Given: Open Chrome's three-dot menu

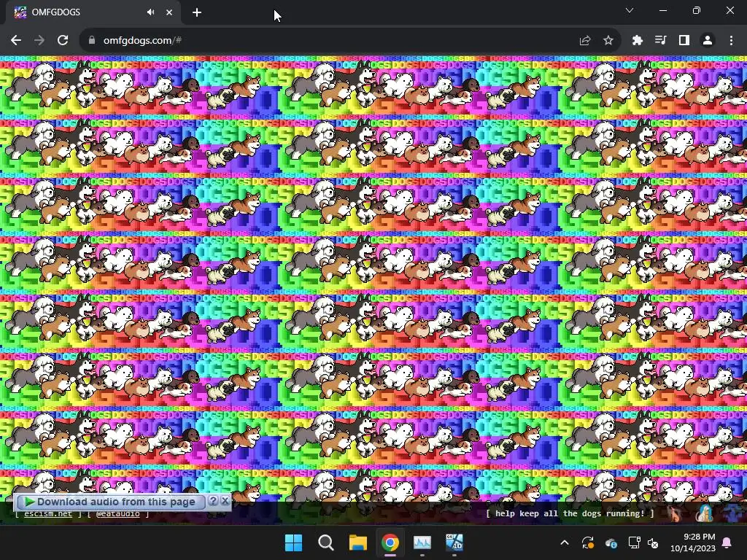Looking at the screenshot, I should (731, 41).
